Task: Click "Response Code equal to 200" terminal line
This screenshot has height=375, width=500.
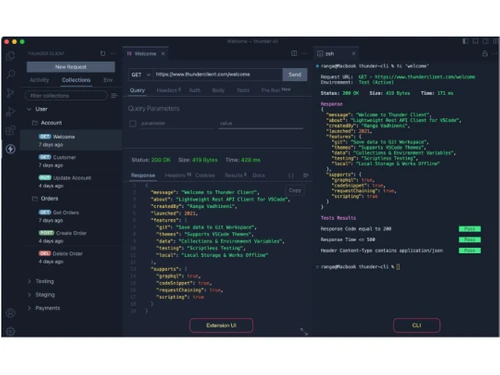Action: click(356, 229)
